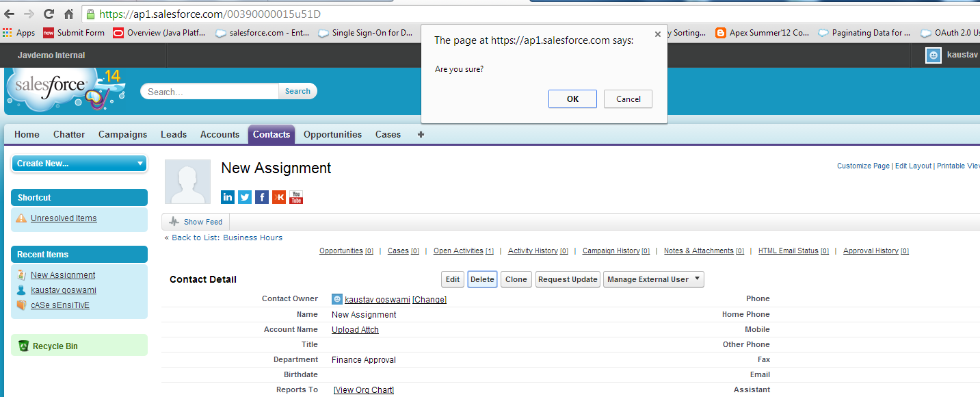The image size is (980, 397).
Task: Open Upload Attch account link
Action: pos(355,330)
